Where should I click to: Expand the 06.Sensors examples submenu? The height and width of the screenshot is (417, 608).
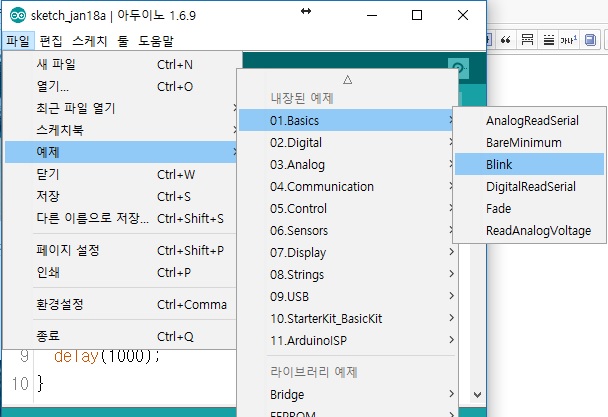pos(347,230)
